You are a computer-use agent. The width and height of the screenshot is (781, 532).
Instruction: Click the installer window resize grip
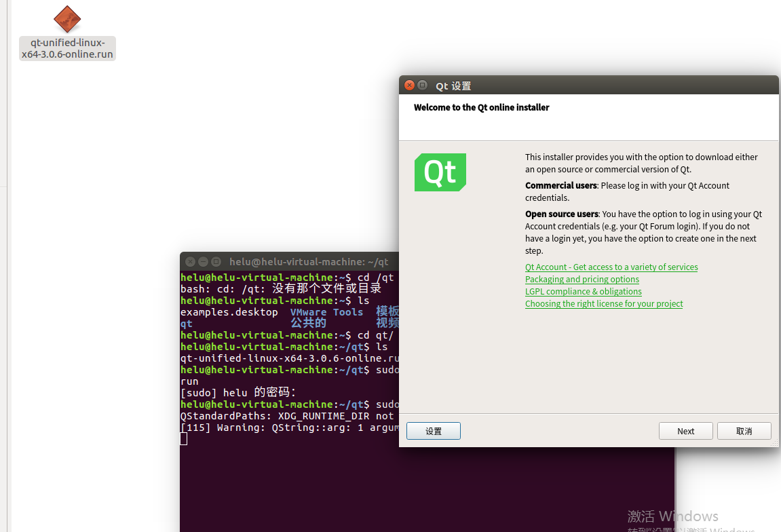(774, 442)
